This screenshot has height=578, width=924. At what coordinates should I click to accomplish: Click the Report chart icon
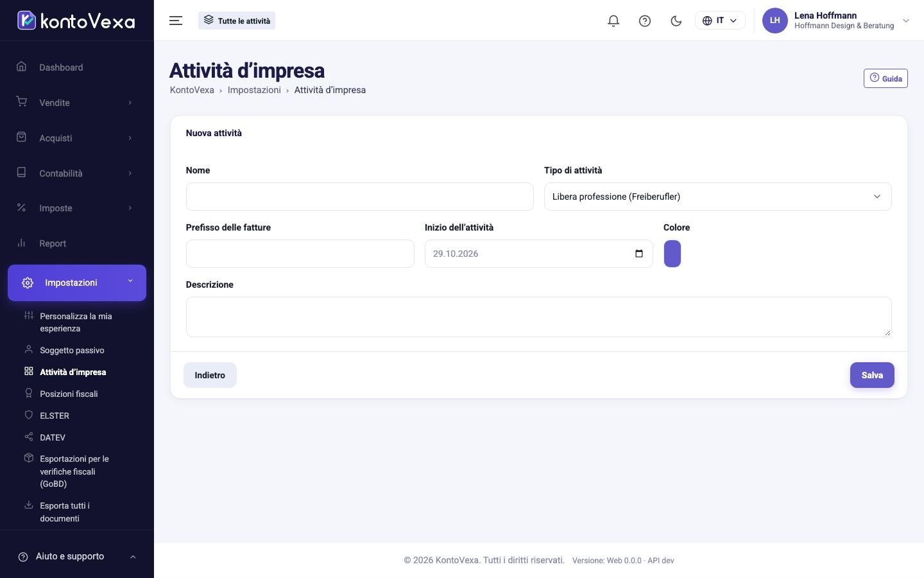coord(21,243)
